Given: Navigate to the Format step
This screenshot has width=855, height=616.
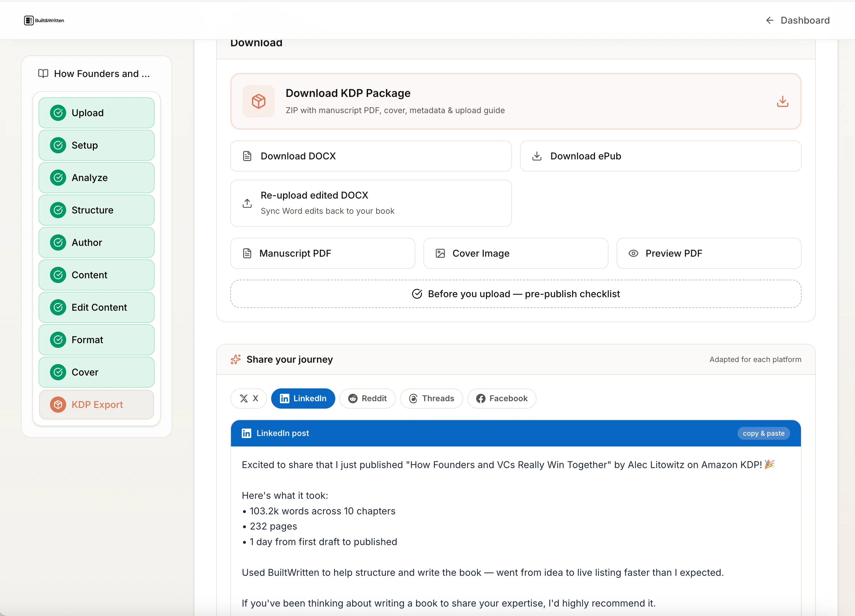Looking at the screenshot, I should (x=97, y=340).
